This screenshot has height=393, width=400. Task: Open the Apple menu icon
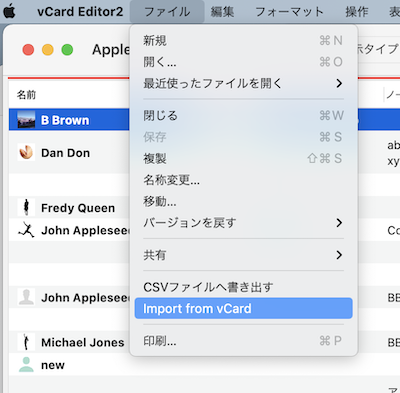(x=9, y=11)
